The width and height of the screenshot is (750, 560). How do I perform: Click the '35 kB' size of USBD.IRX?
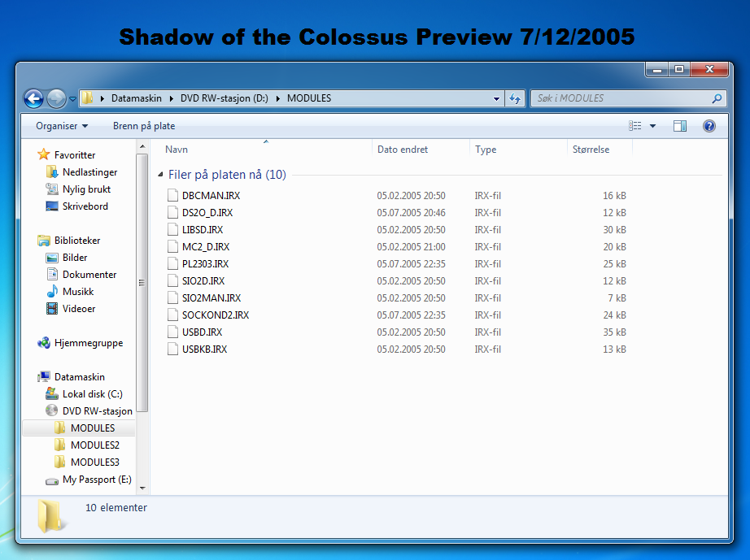(614, 332)
